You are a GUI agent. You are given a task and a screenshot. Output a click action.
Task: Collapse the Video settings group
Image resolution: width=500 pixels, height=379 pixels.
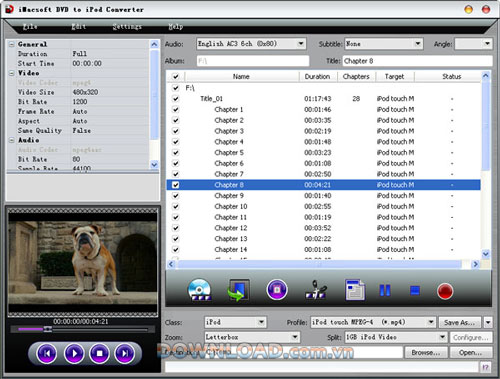[x=12, y=73]
